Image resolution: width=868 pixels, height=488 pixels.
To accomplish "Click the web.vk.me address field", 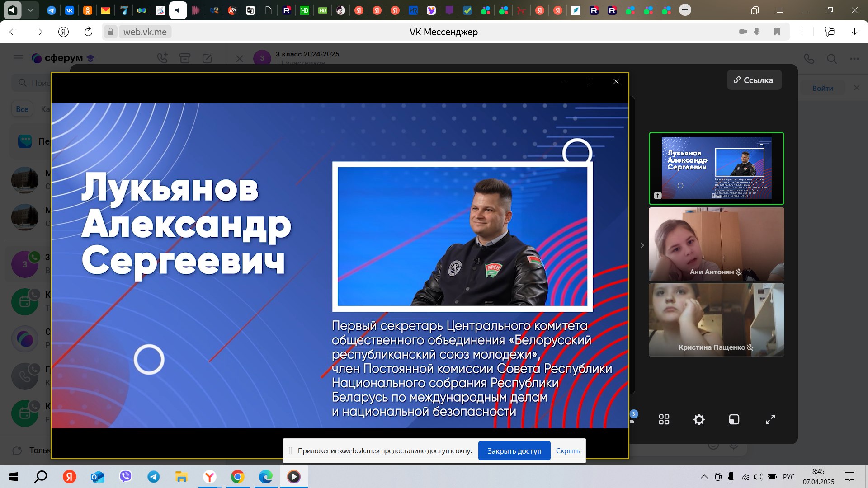I will [145, 32].
